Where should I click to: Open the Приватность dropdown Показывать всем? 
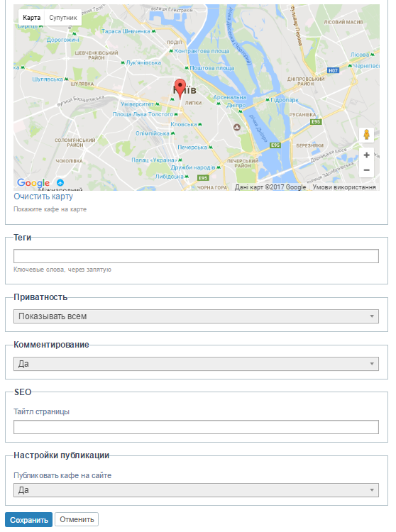[196, 316]
